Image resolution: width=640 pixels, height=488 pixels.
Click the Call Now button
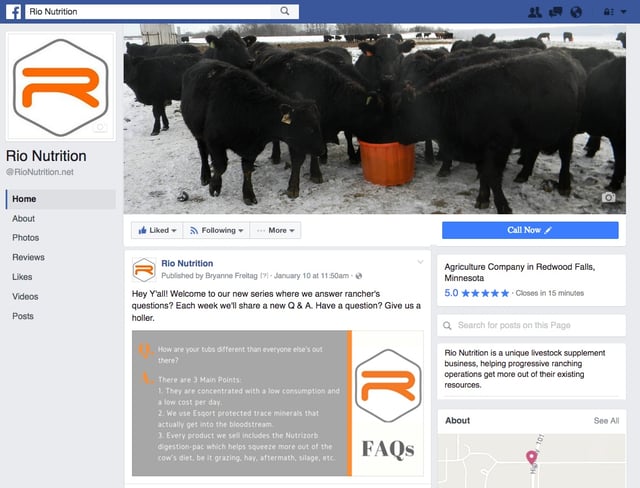[x=530, y=230]
